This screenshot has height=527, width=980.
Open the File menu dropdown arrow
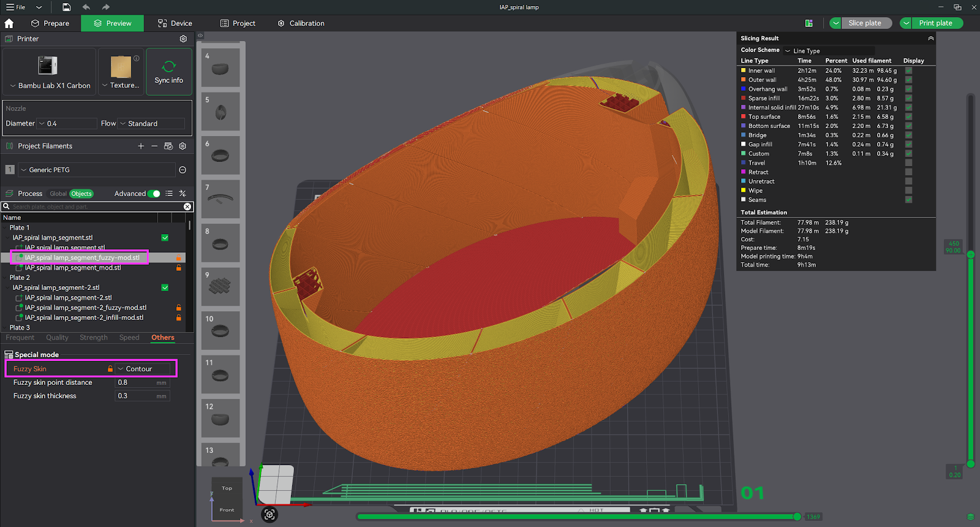[39, 7]
